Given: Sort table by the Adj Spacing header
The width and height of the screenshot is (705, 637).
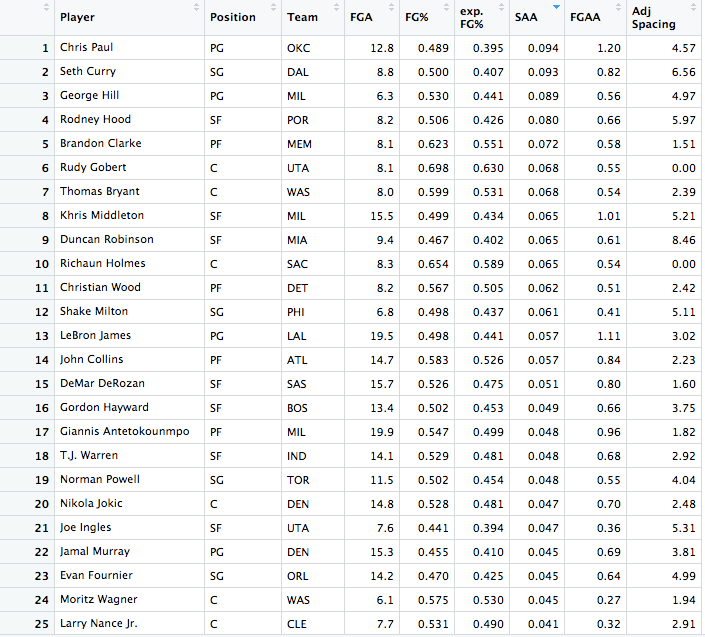Looking at the screenshot, I should (x=653, y=17).
